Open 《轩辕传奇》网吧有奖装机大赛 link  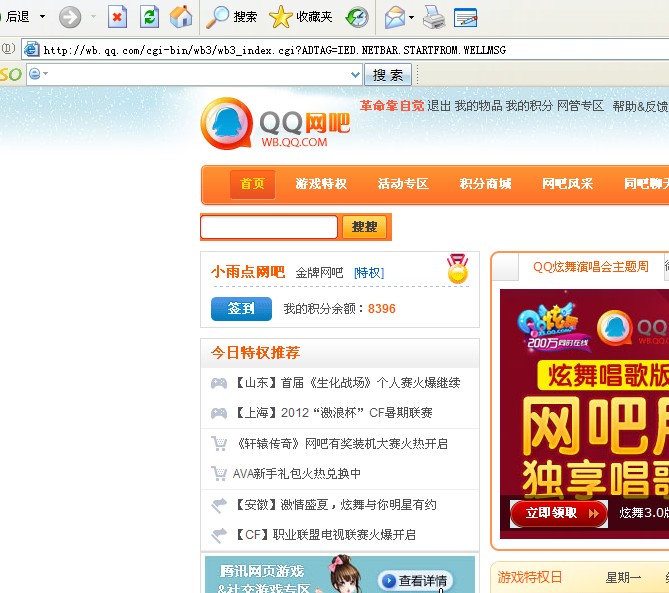[340, 444]
